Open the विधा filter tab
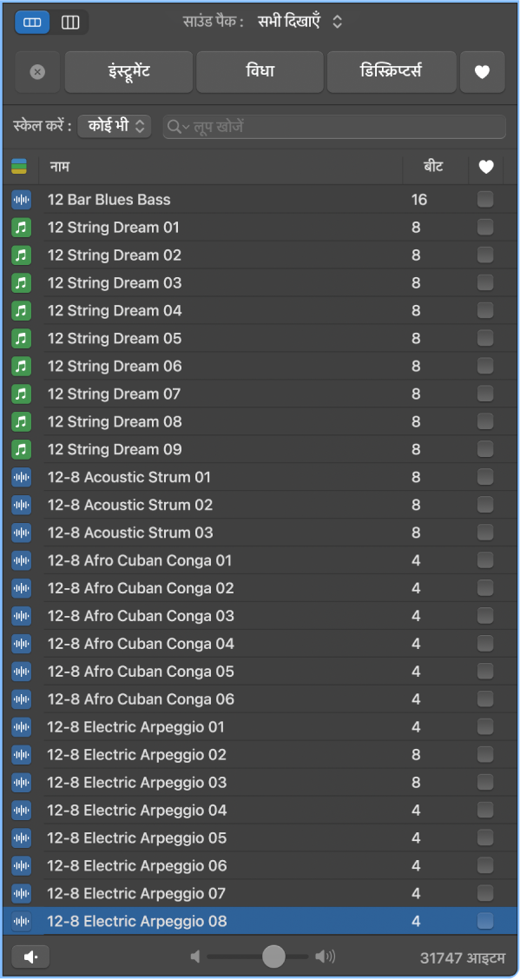 260,72
